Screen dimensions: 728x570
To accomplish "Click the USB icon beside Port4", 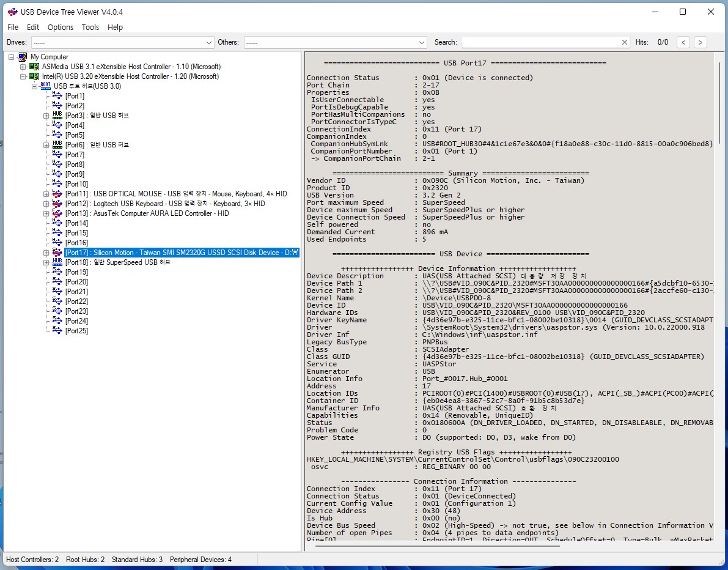I will (x=57, y=125).
